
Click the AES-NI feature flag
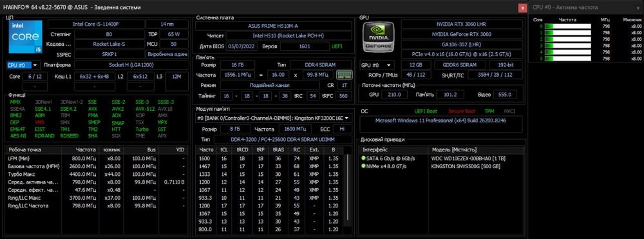(17, 136)
